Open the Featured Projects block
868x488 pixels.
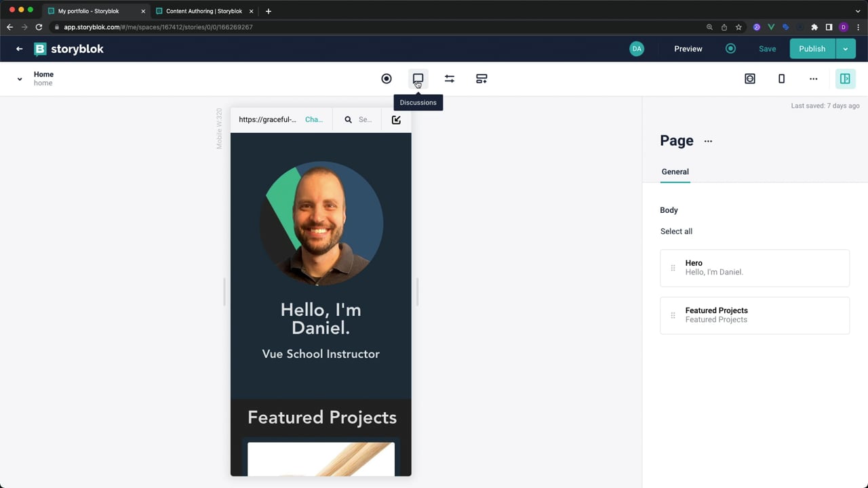coord(755,315)
